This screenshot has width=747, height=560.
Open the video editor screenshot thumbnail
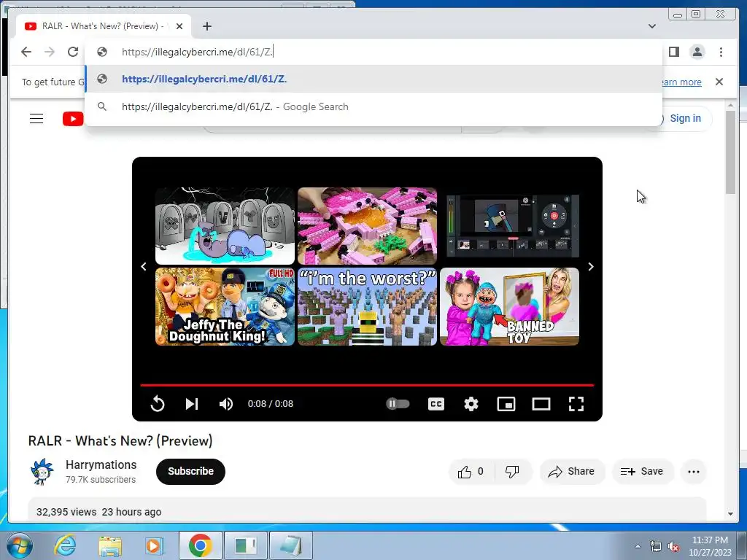click(509, 226)
